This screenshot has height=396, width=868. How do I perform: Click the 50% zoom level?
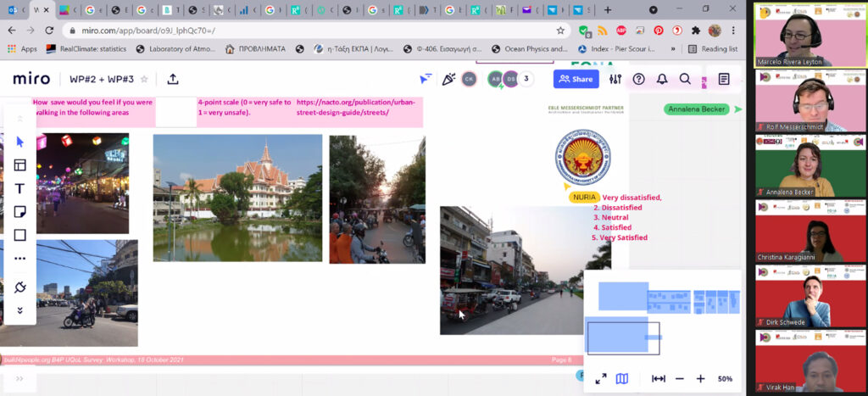click(726, 379)
